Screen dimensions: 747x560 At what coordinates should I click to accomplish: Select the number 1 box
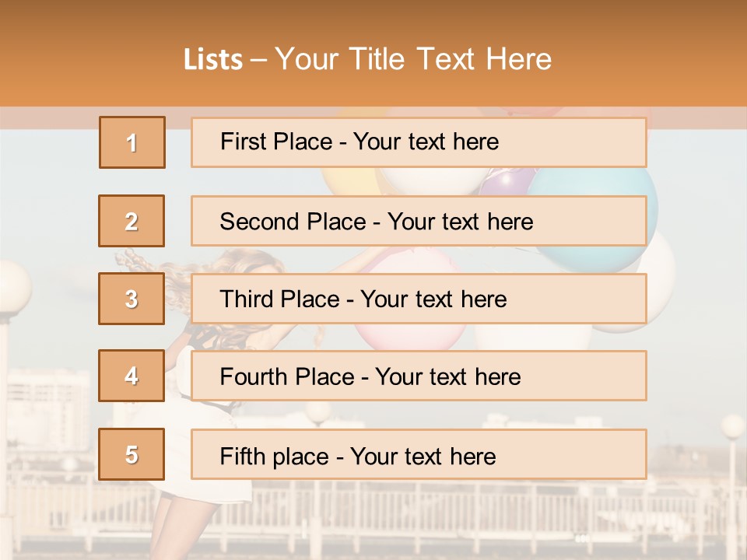(x=132, y=142)
